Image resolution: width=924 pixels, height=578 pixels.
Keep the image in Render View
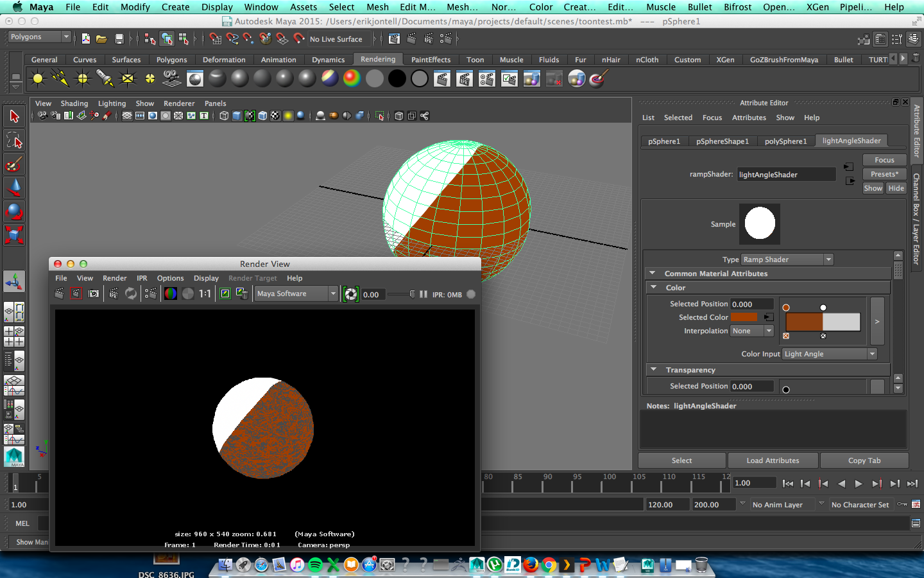(x=225, y=293)
